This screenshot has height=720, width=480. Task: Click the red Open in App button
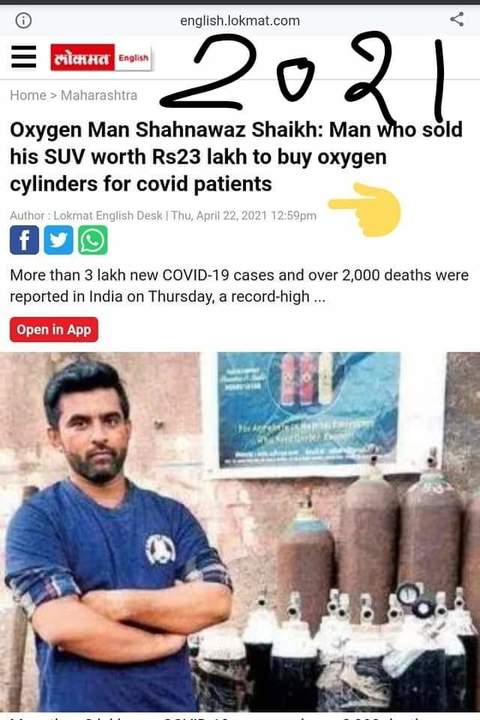(x=54, y=329)
